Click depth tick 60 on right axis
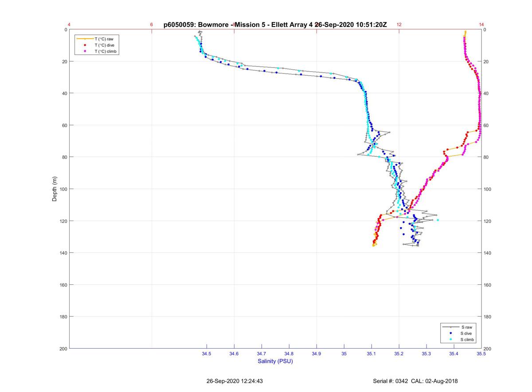The height and width of the screenshot is (392, 532). (486, 125)
